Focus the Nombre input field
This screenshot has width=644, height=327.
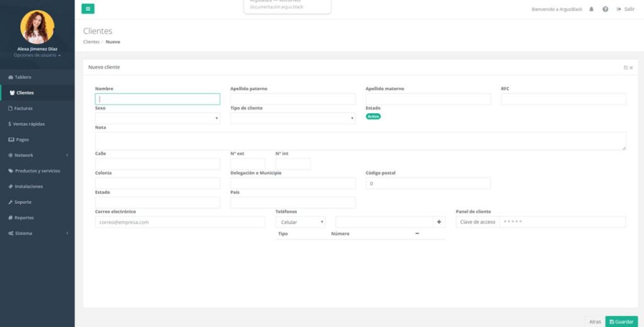[x=158, y=99]
